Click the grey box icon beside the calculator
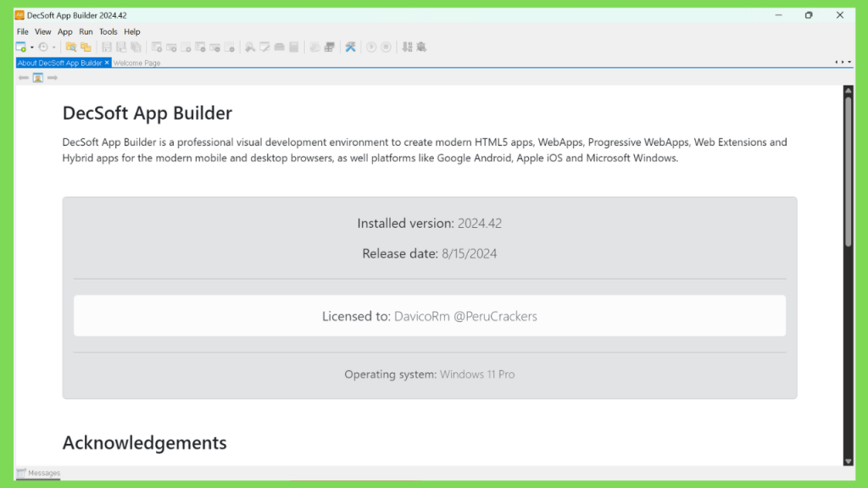 280,47
